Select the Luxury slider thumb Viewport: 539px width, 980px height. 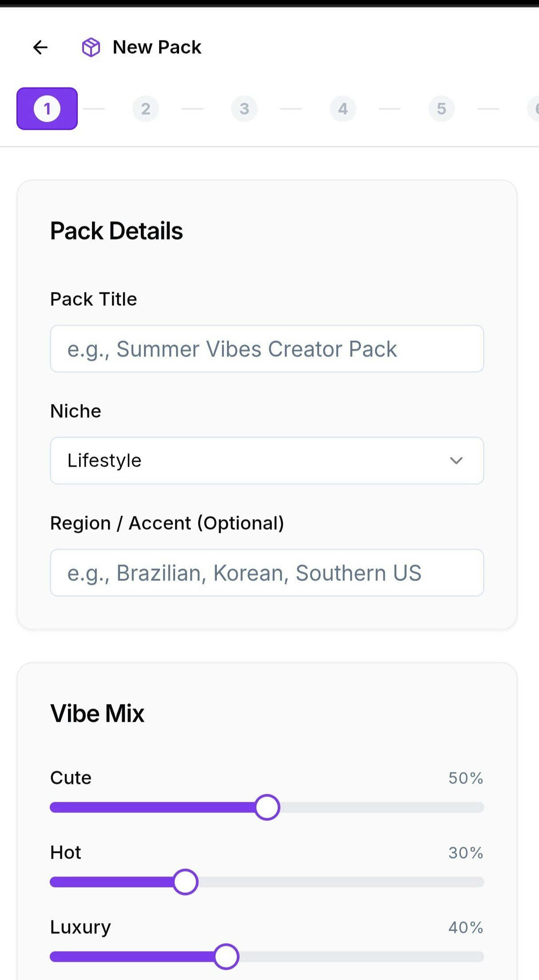(x=226, y=957)
